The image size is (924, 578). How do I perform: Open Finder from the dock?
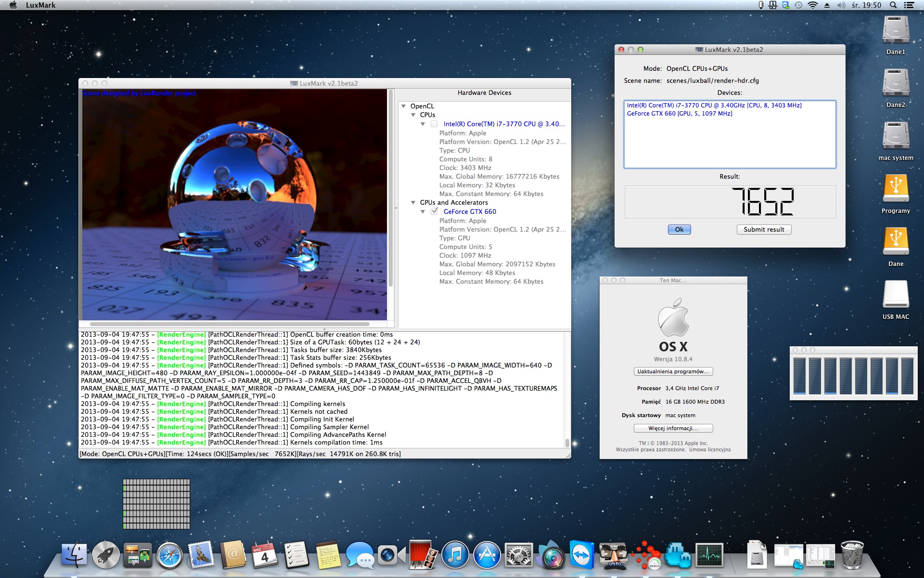pos(74,554)
